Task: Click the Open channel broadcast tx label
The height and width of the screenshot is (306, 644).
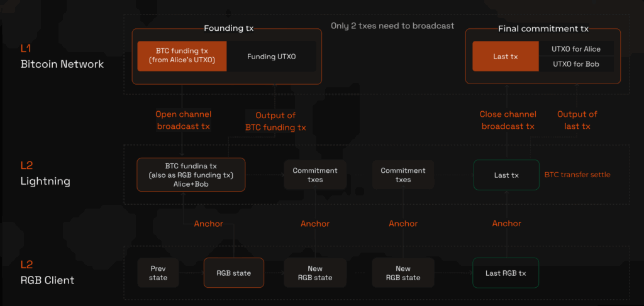Action: pos(184,121)
